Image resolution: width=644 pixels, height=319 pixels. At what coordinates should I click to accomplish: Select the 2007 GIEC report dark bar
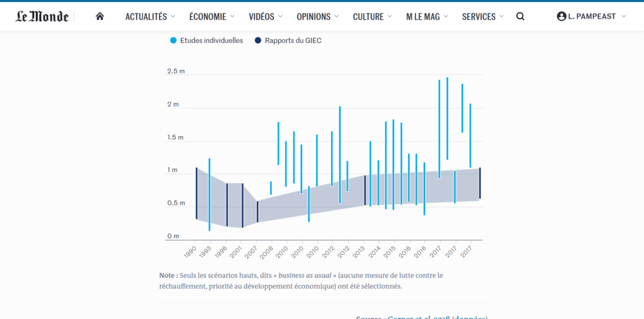[x=258, y=212]
